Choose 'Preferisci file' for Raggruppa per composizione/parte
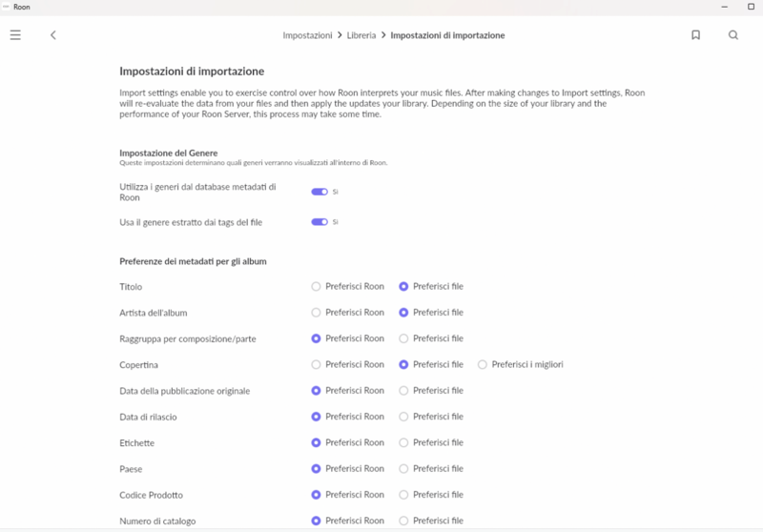Image resolution: width=763 pixels, height=532 pixels. 404,338
